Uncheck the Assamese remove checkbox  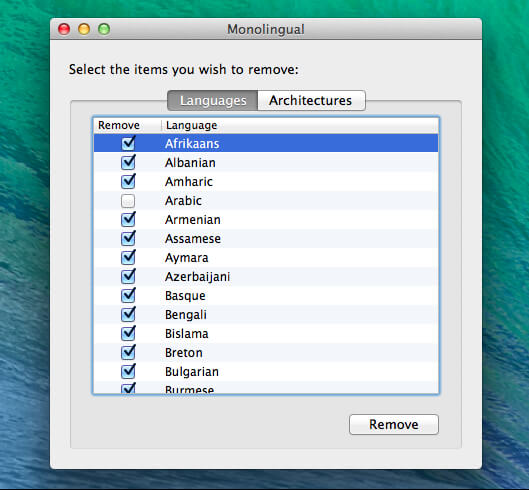128,239
